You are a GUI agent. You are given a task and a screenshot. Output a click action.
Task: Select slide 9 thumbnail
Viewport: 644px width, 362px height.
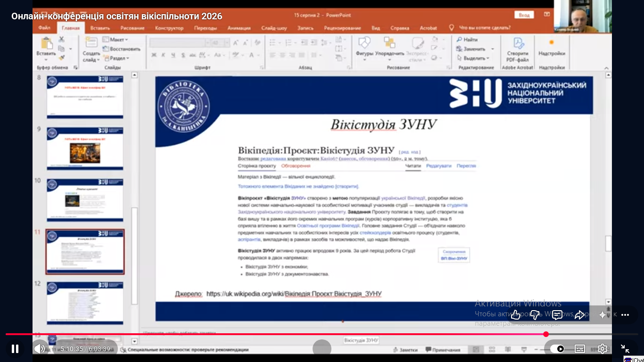[x=85, y=148]
